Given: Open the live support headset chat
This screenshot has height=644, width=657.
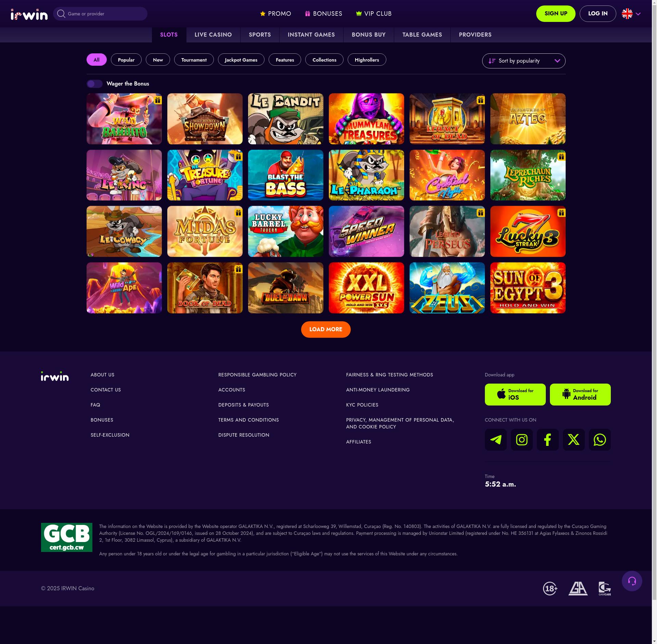Looking at the screenshot, I should 632,581.
